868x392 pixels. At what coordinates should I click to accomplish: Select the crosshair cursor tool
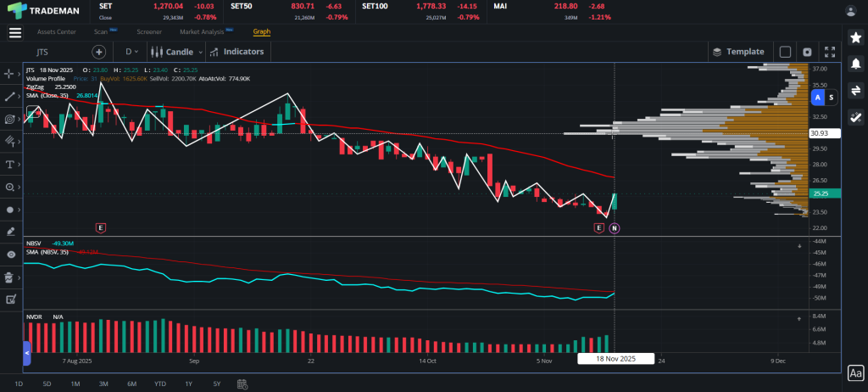[10, 74]
